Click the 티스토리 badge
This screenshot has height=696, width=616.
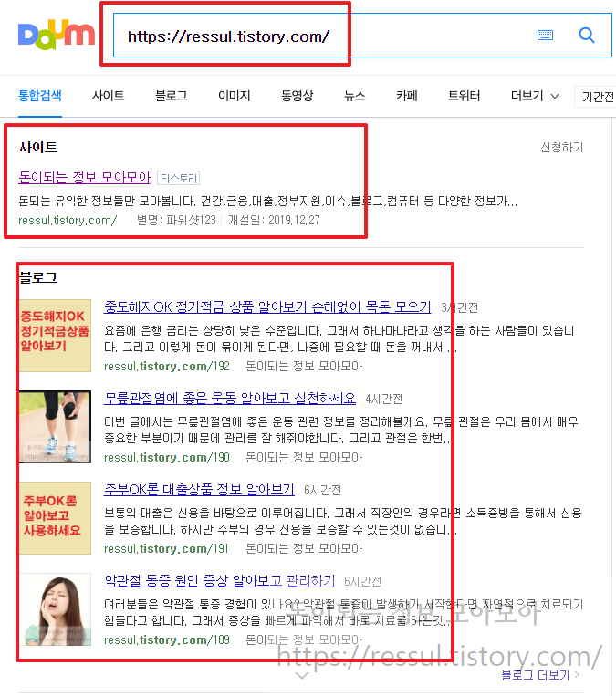[179, 178]
